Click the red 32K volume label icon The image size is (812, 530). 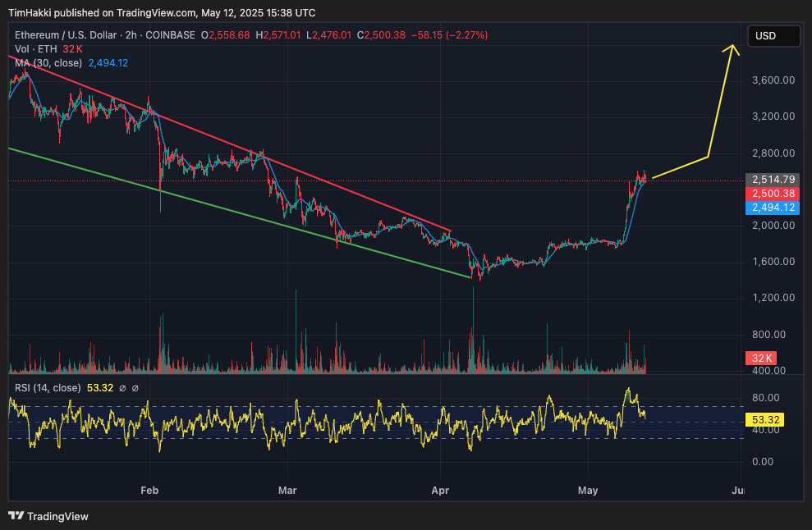[x=759, y=359]
